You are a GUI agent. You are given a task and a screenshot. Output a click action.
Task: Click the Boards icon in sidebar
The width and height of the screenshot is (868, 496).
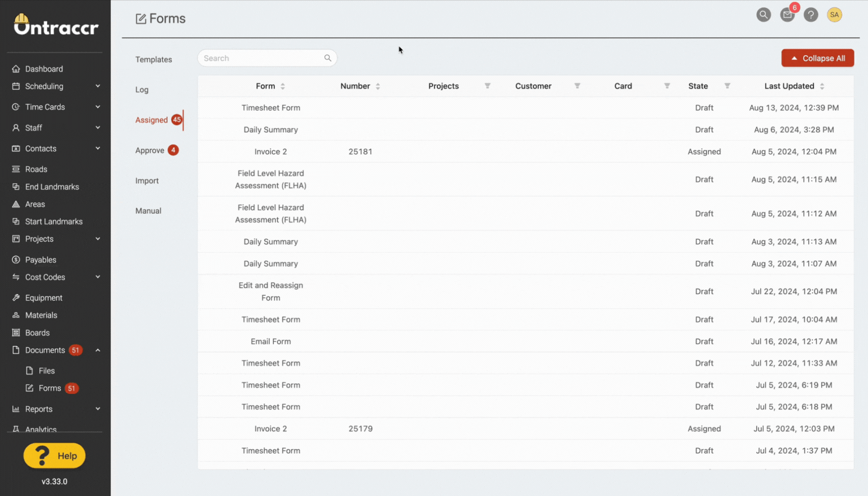(x=16, y=333)
